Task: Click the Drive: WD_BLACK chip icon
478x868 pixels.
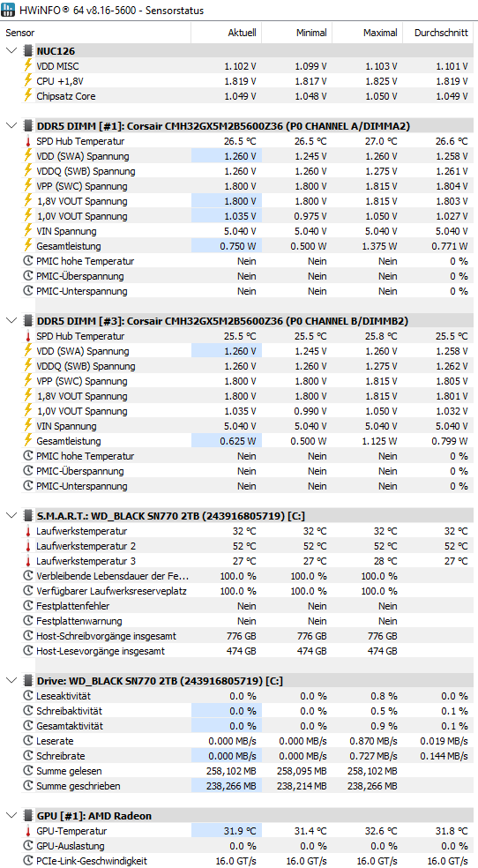Action: (x=27, y=680)
